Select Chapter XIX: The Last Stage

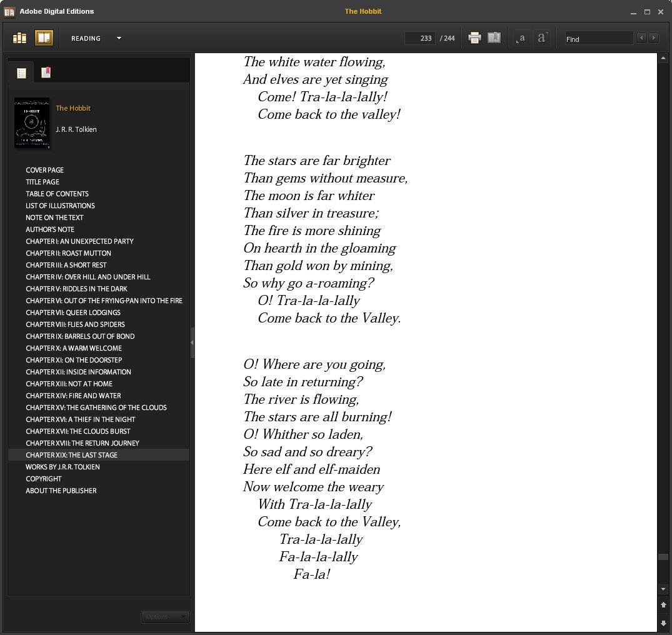coord(99,455)
